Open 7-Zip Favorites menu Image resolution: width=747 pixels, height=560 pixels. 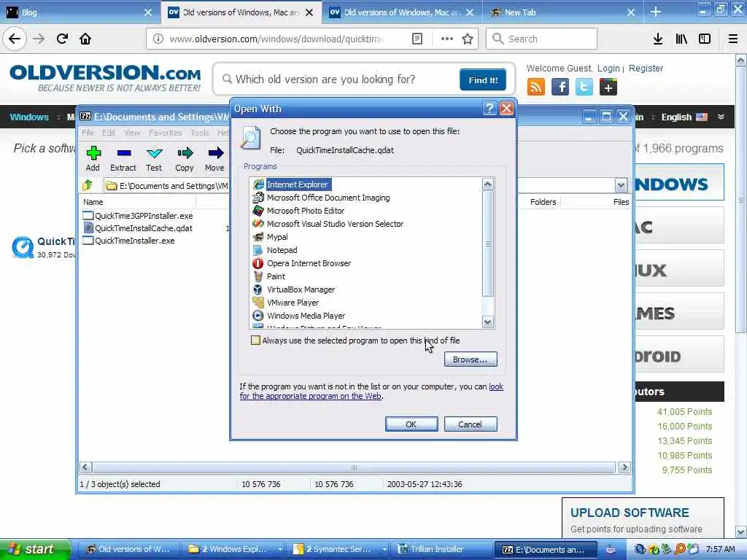click(165, 133)
